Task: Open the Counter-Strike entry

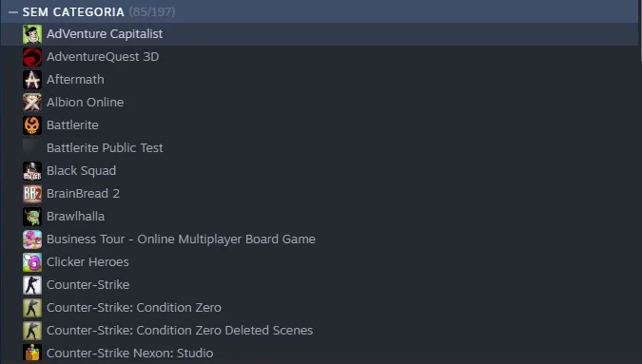Action: [x=320, y=285]
